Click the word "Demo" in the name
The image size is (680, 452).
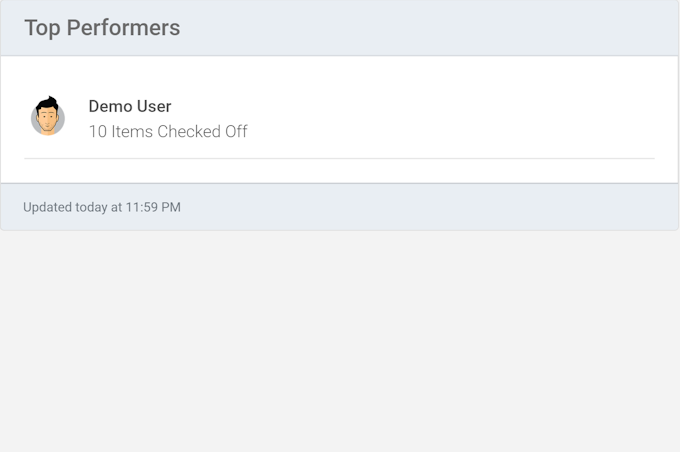point(109,106)
